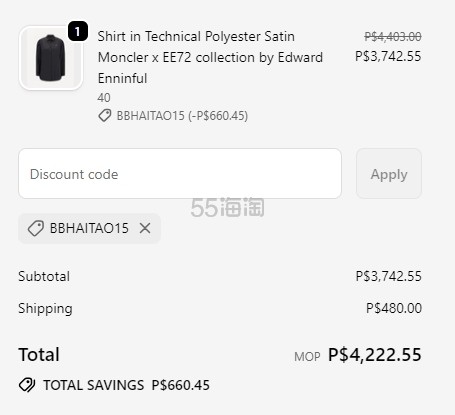The width and height of the screenshot is (455, 415).
Task: Click the tag icon beside item discount
Action: tap(105, 116)
